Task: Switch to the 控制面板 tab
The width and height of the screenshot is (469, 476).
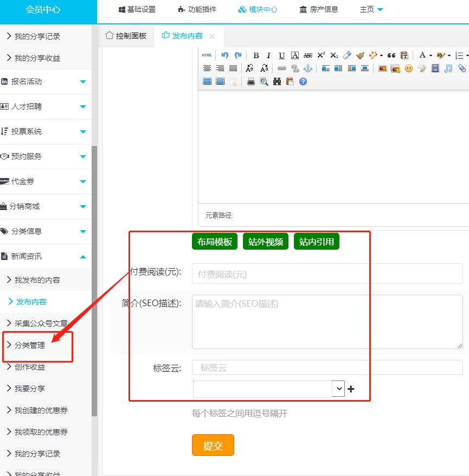Action: (x=126, y=36)
